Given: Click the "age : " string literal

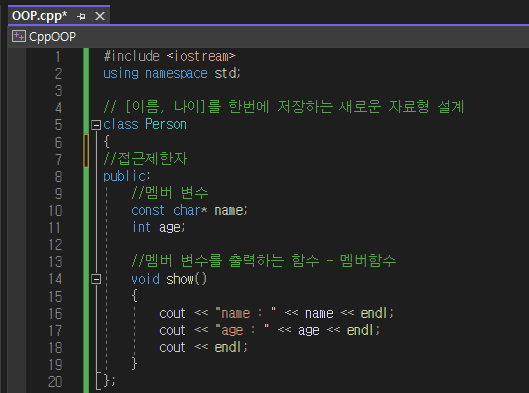Looking at the screenshot, I should pyautogui.click(x=242, y=330).
